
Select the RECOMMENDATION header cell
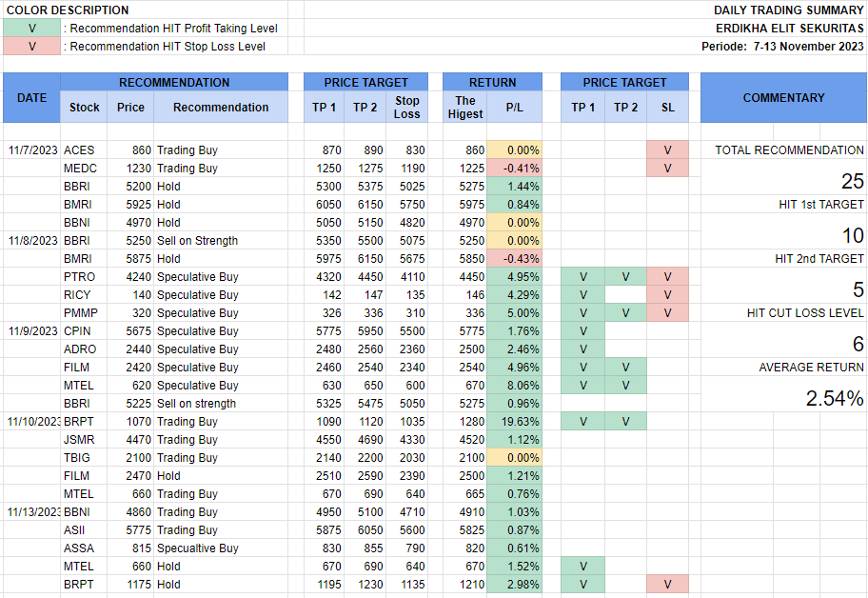coord(174,83)
